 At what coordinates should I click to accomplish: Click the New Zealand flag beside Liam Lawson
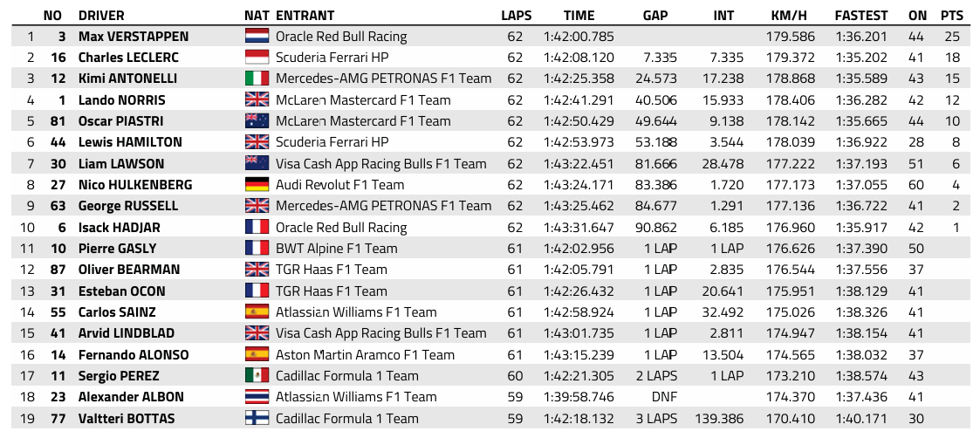tap(257, 164)
